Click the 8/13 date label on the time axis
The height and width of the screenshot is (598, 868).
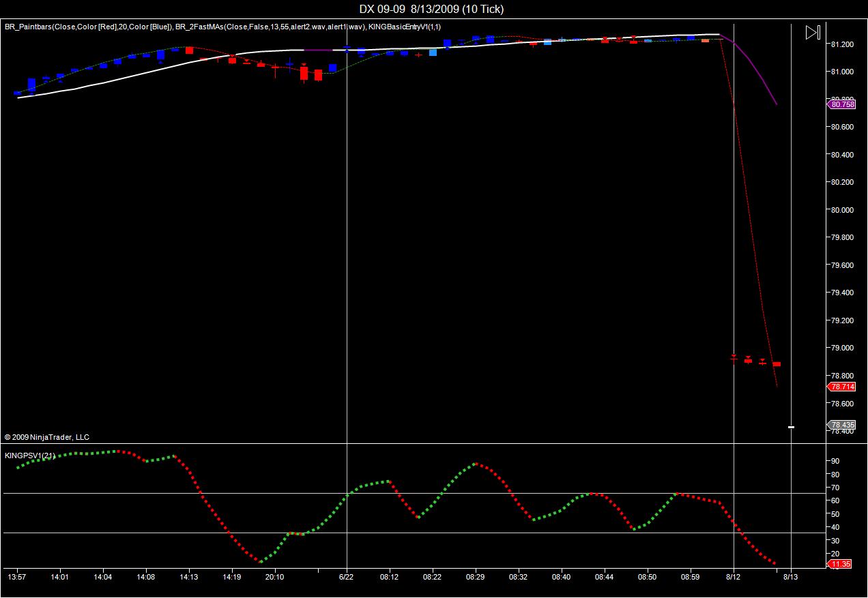tap(791, 577)
